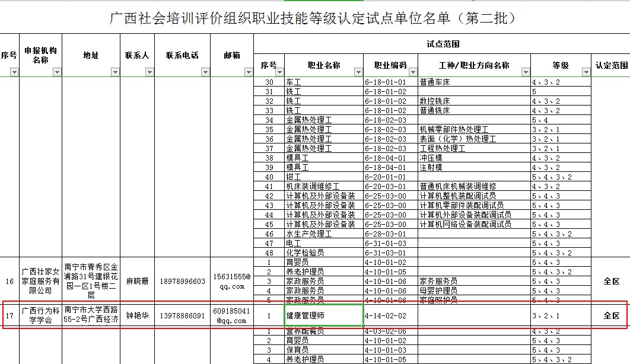Viewport: 630px width, 364px height.
Task: Select the 试点范围 merged header cell
Action: tap(442, 44)
